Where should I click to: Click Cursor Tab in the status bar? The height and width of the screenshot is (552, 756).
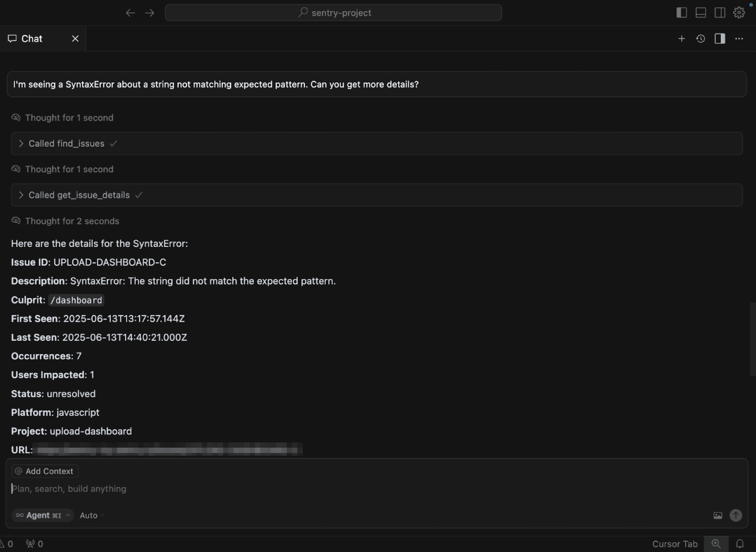(x=675, y=544)
